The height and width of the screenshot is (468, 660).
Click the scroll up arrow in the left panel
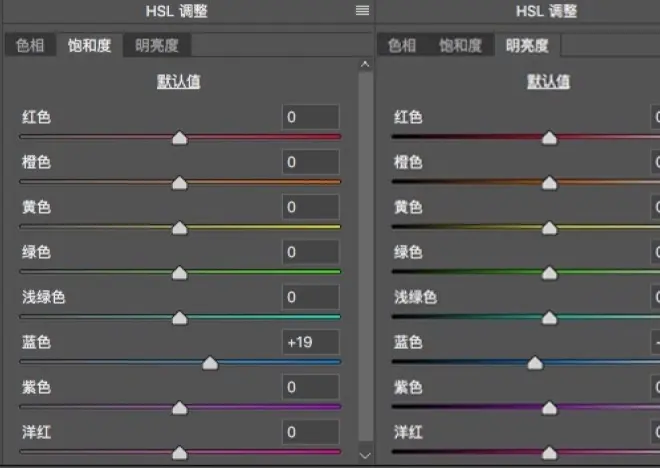365,64
